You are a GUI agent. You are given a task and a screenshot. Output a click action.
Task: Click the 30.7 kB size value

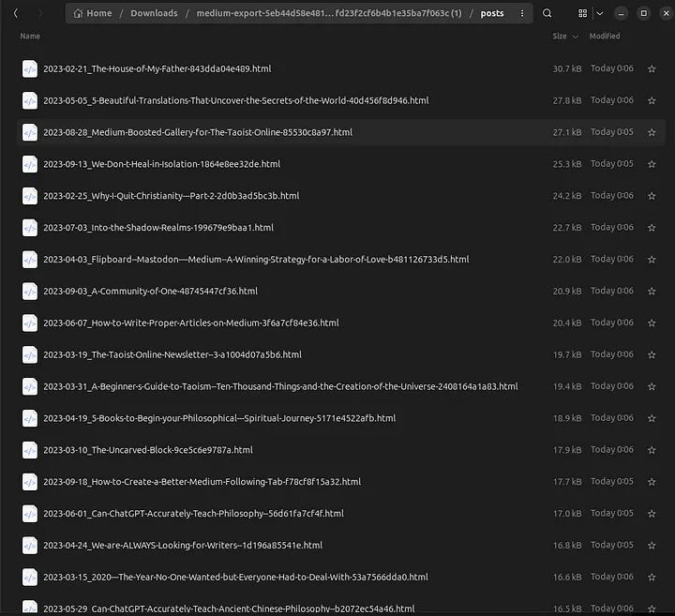(567, 68)
